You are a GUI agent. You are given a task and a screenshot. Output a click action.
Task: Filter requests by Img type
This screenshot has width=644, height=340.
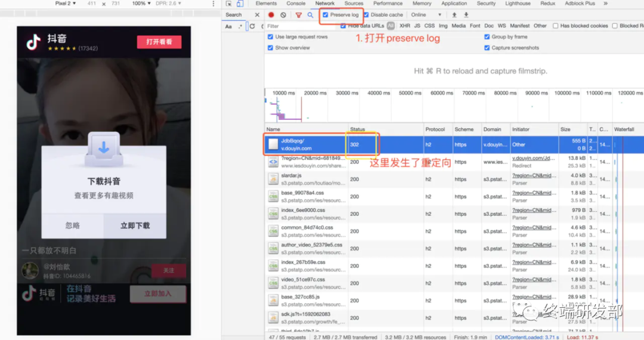pos(443,26)
